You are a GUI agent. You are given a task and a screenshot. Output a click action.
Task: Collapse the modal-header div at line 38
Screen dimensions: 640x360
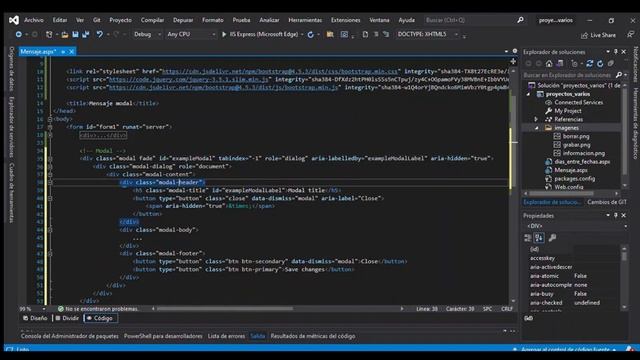point(50,182)
